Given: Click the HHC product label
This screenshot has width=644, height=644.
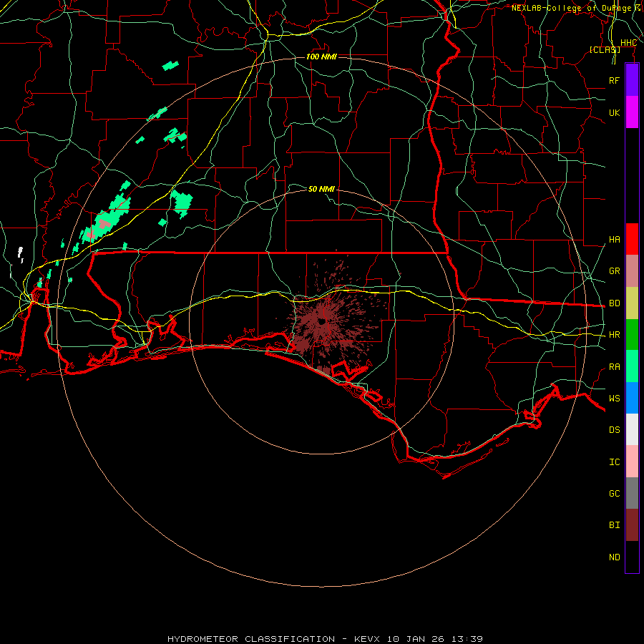Looking at the screenshot, I should 628,43.
